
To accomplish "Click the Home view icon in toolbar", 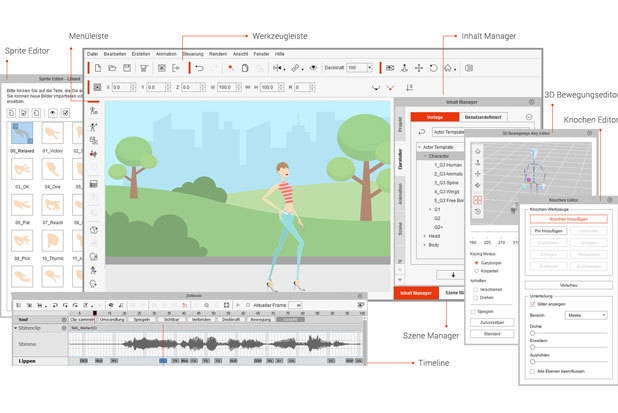I will tap(448, 68).
